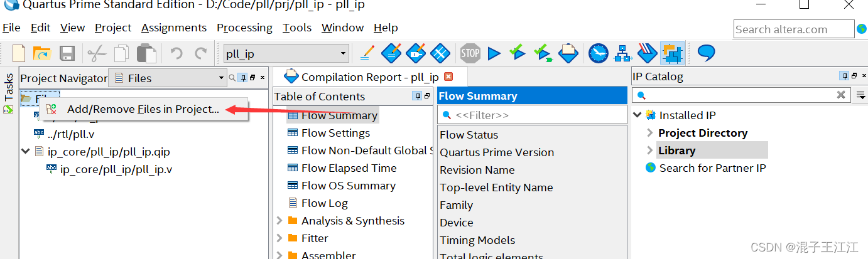Click the New file toolbar icon
The width and height of the screenshot is (868, 259).
[19, 53]
